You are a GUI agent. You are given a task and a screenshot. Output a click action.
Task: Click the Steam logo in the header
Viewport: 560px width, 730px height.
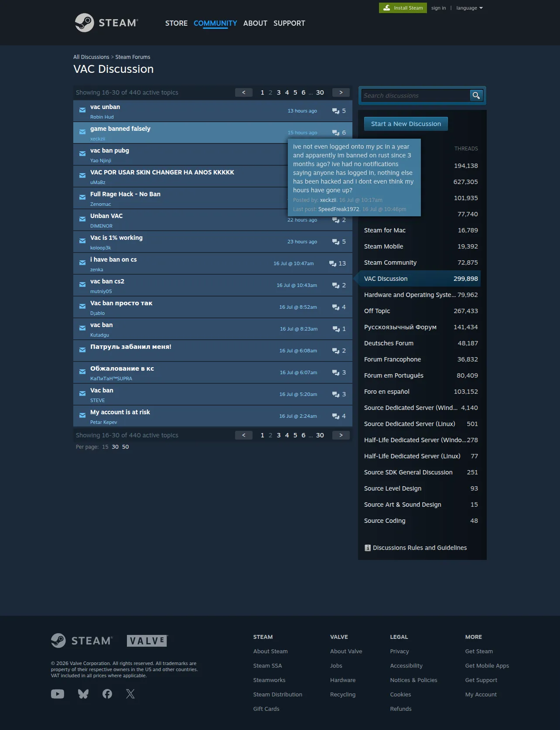click(106, 23)
